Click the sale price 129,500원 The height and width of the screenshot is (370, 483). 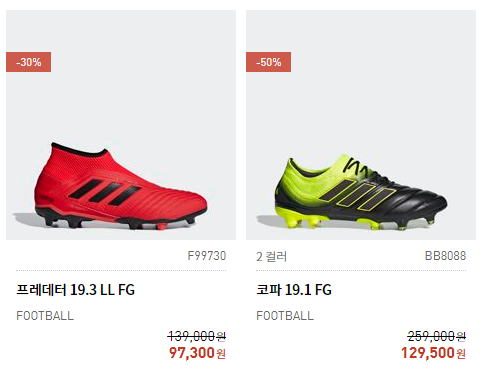[433, 353]
